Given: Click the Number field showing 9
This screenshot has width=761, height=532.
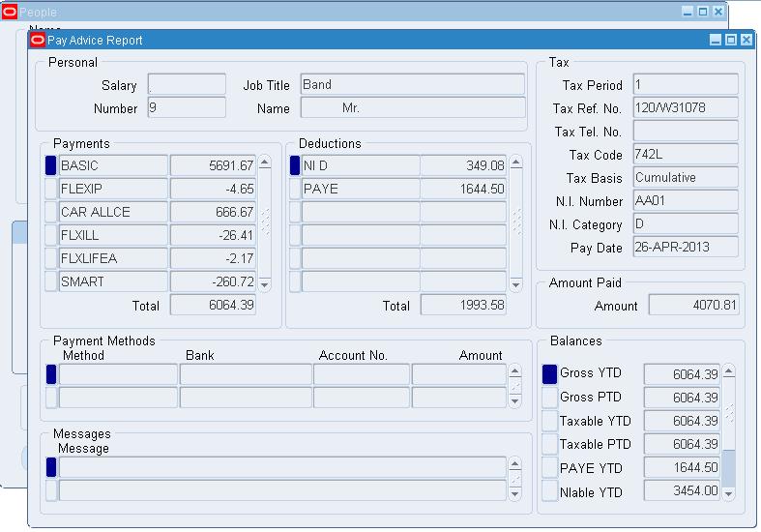Looking at the screenshot, I should (x=187, y=107).
